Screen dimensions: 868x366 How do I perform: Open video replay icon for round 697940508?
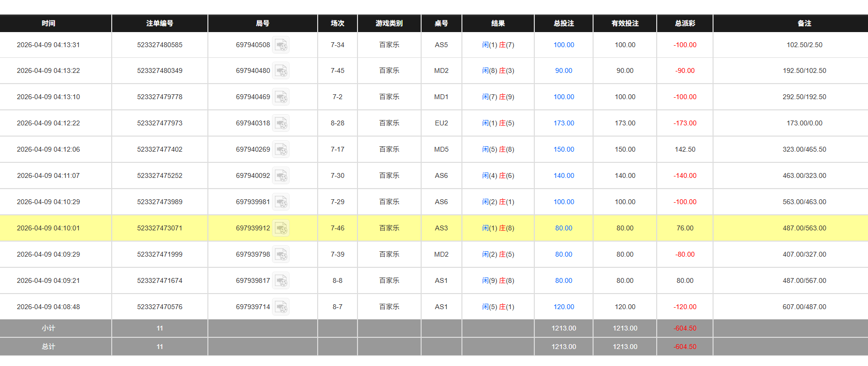(x=281, y=45)
